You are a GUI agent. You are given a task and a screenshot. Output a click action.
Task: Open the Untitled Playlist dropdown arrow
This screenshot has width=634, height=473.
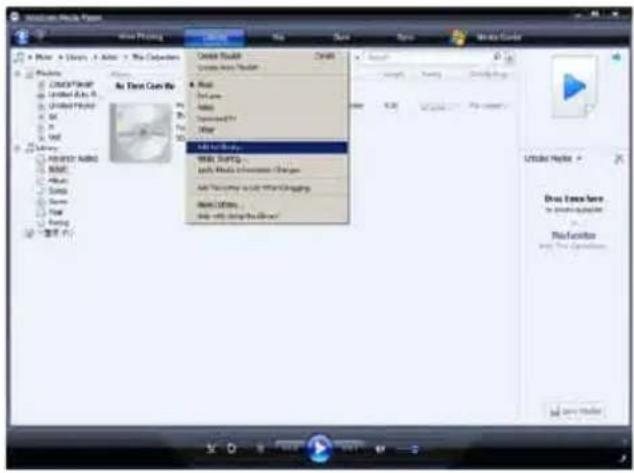[x=579, y=158]
